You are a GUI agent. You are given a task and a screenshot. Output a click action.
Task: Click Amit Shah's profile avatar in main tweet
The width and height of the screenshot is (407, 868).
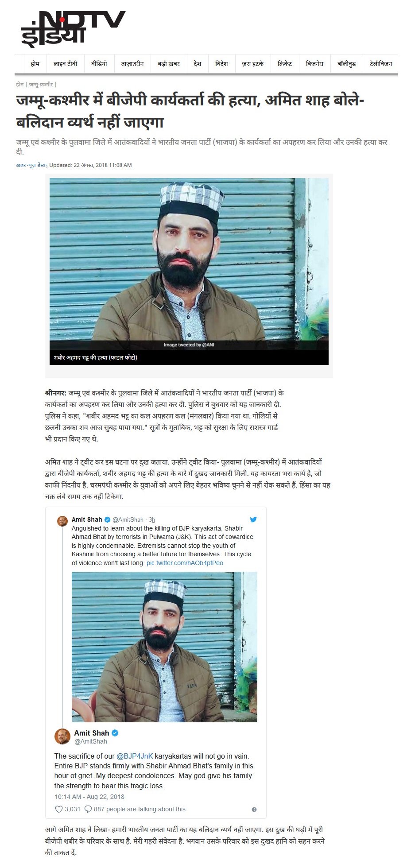coord(62,736)
